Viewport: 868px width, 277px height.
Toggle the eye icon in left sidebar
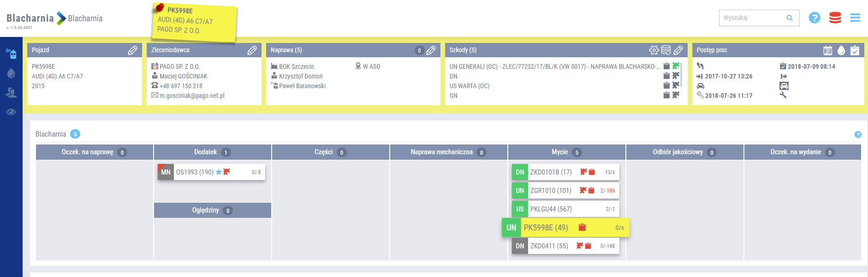(x=11, y=112)
